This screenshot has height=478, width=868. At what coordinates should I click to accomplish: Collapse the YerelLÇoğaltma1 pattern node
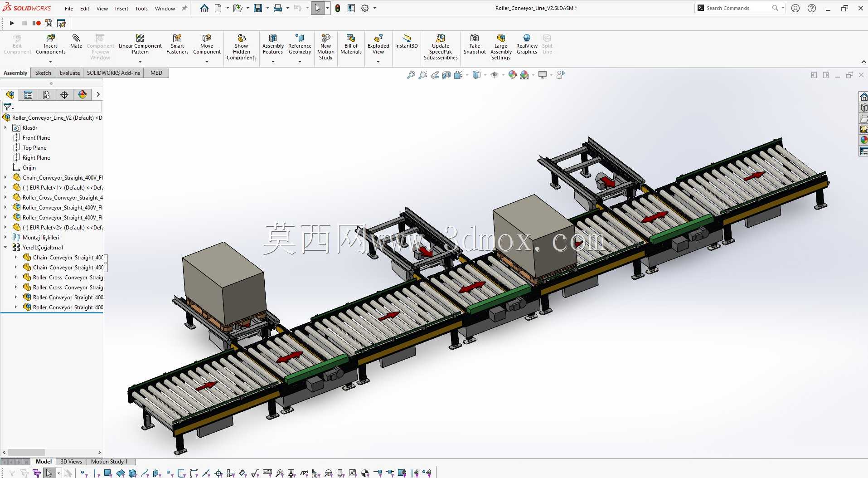[5, 248]
